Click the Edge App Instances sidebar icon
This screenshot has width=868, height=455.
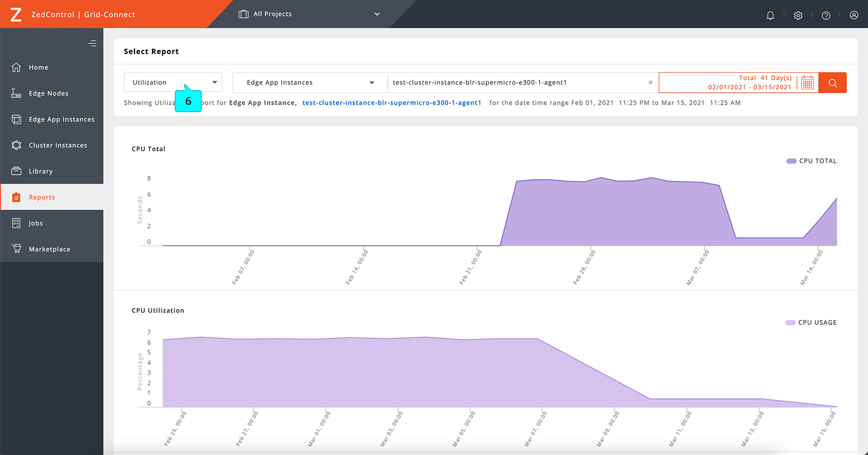16,119
